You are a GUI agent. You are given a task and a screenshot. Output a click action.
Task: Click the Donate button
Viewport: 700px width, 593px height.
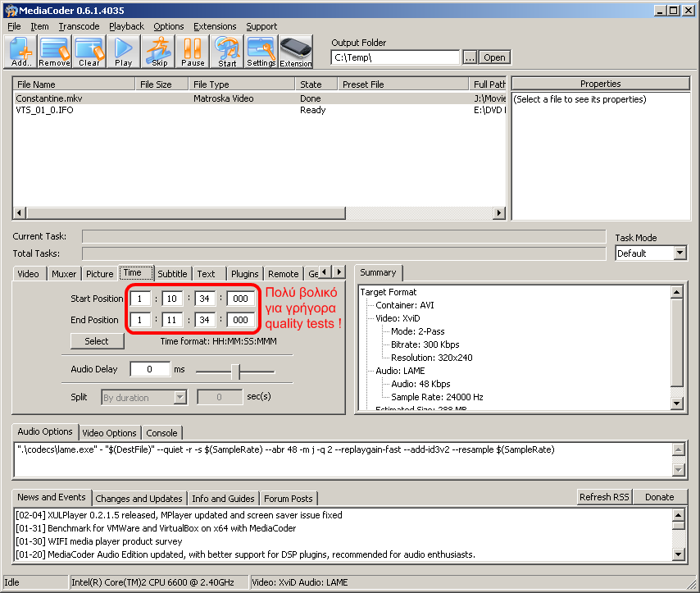pos(660,497)
